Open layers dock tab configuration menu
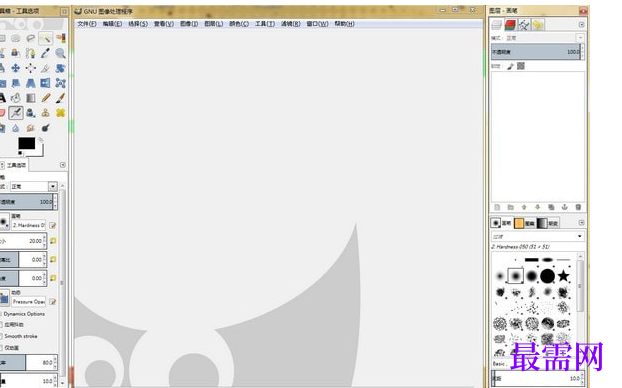Screen dimensions: 622x388 click(x=582, y=25)
